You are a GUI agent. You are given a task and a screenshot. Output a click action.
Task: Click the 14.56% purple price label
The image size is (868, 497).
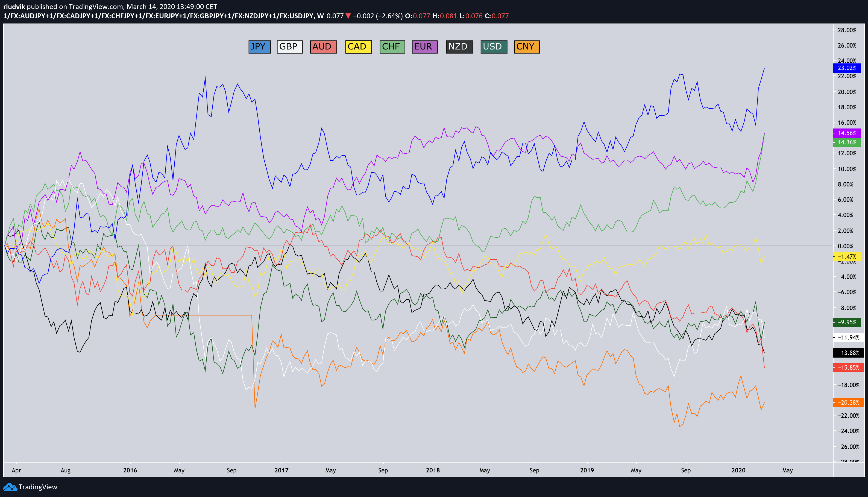847,133
